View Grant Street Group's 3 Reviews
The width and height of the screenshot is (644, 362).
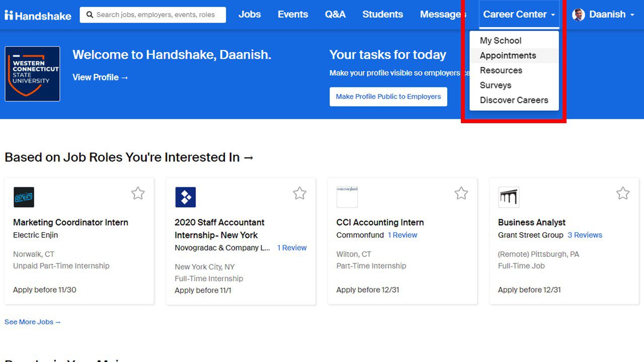585,235
